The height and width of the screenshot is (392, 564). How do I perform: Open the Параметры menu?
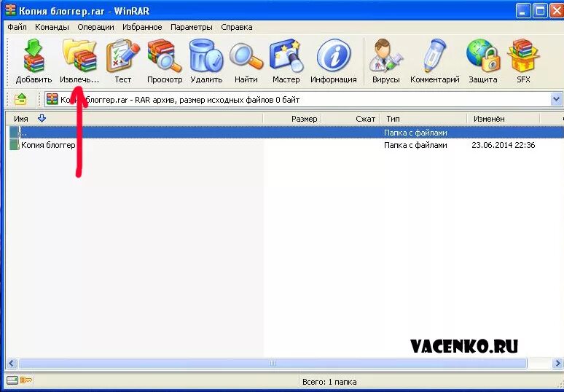click(192, 27)
